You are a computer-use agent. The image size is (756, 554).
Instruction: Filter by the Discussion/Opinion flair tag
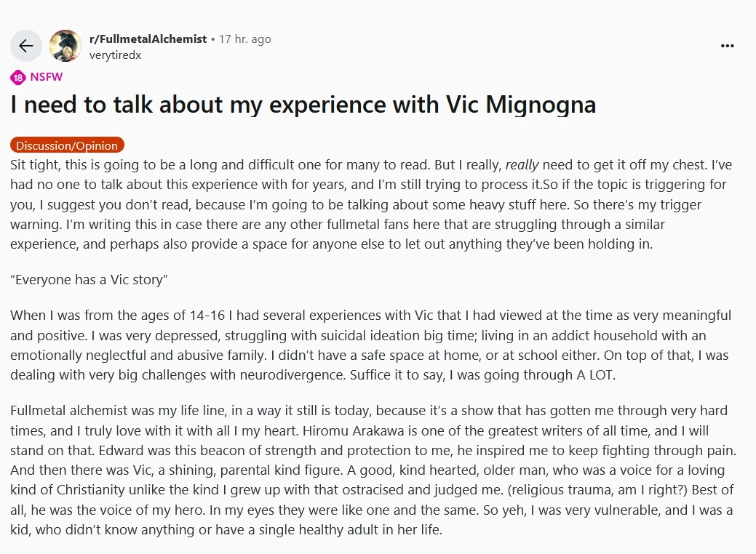67,145
